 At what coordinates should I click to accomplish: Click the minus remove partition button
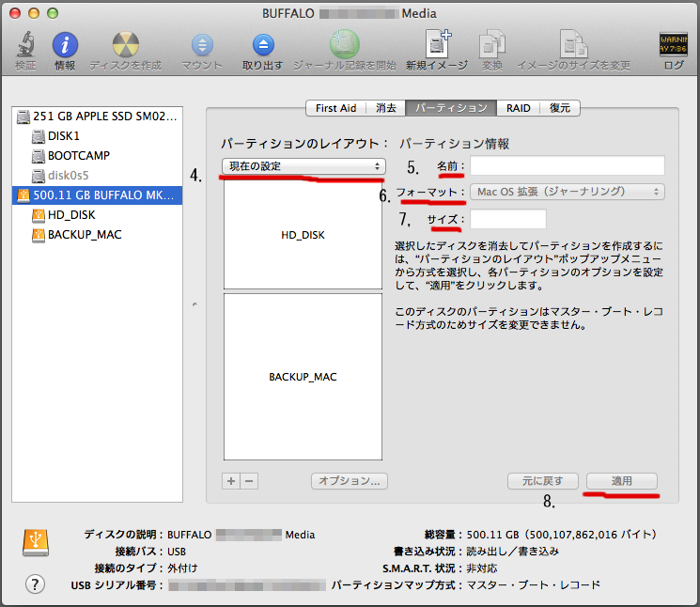coord(249,481)
